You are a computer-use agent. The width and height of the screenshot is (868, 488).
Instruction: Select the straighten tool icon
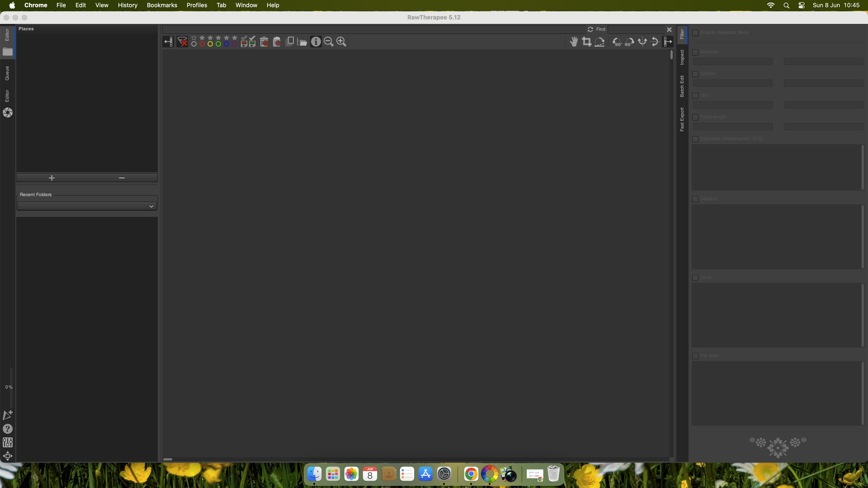coord(599,42)
